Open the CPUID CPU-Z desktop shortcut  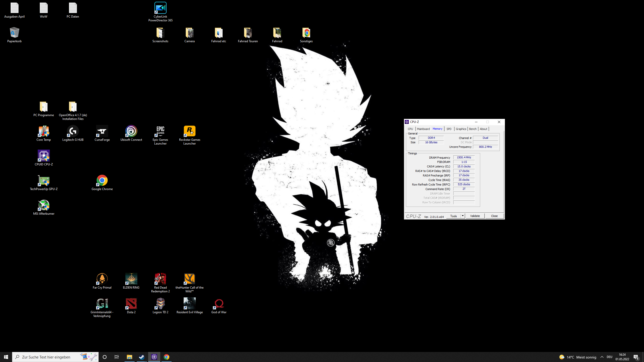click(44, 156)
